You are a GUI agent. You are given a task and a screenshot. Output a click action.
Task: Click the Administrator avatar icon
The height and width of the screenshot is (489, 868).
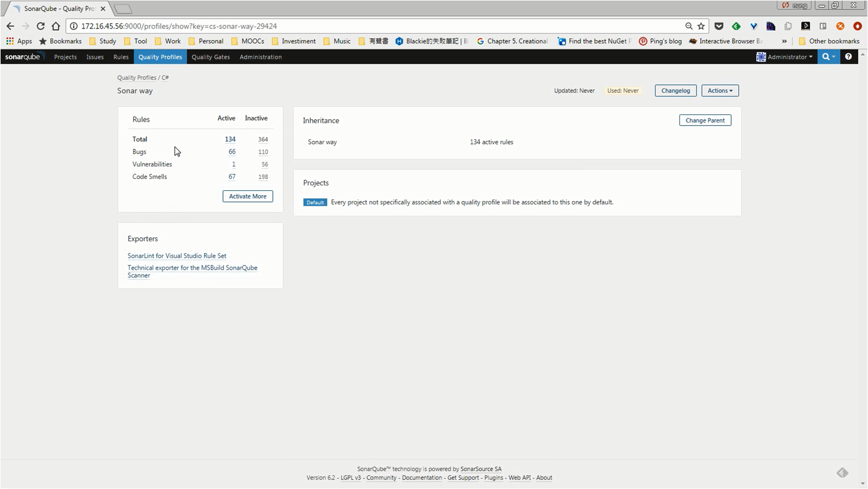(761, 57)
